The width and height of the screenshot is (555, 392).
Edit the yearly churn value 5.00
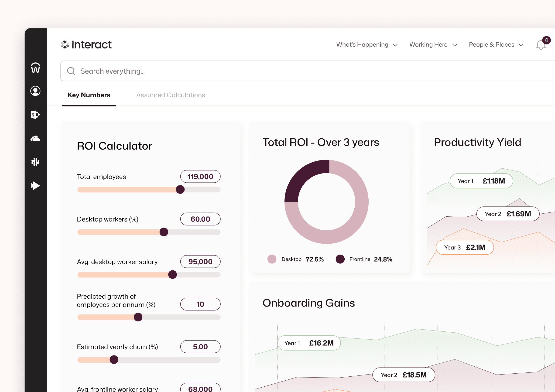200,347
